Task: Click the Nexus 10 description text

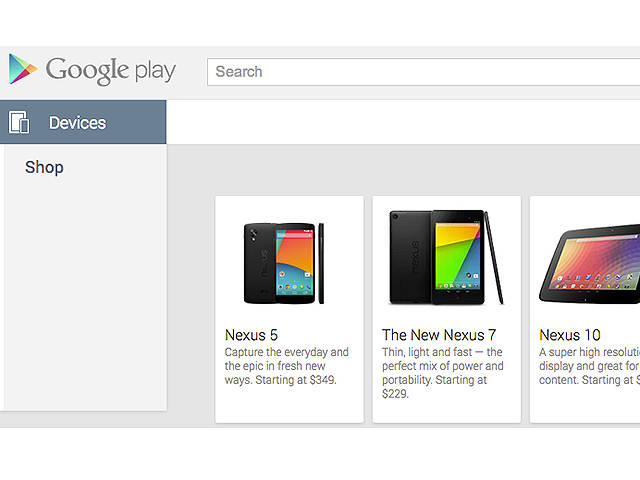Action: click(x=589, y=366)
